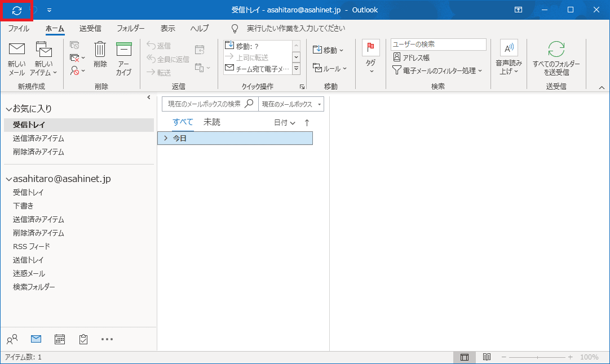Select 受信トレイ under お気に入り

tap(79, 125)
